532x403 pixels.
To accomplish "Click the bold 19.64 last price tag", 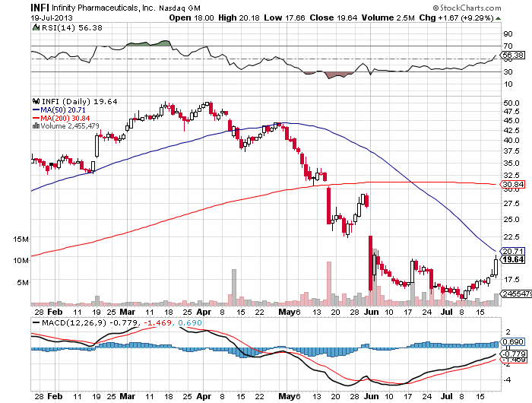I will (x=513, y=260).
